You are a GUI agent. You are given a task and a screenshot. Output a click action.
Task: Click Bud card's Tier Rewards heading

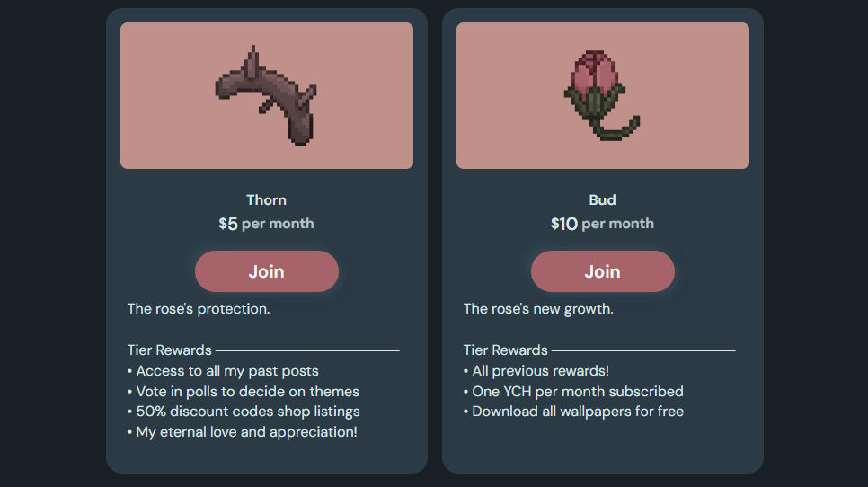coord(506,350)
